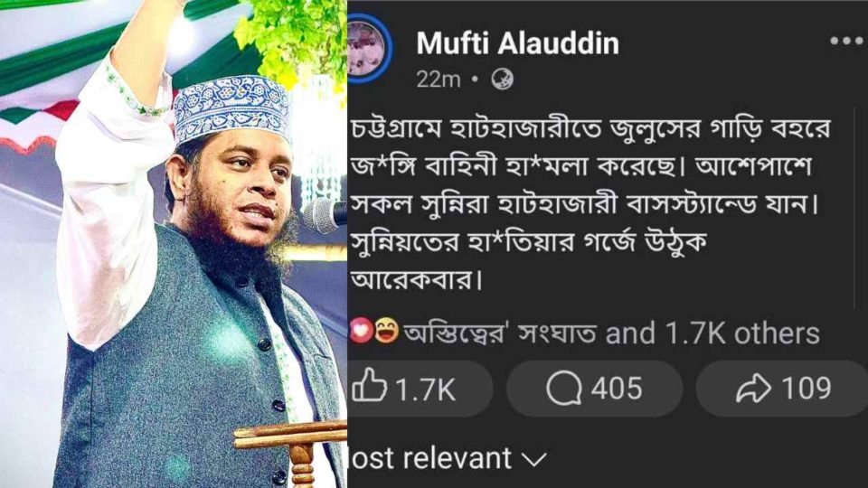
Task: Click the laughing haha reaction emoji
Action: click(386, 331)
